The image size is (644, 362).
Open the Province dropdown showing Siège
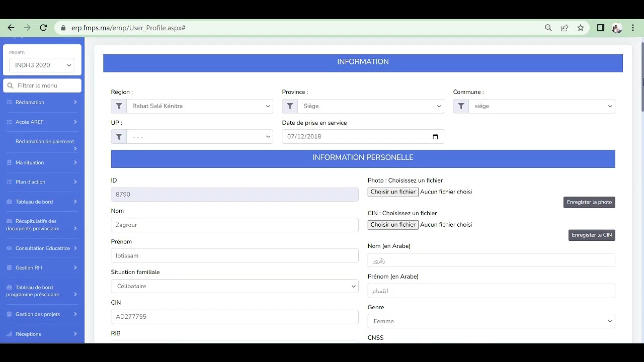click(x=371, y=106)
